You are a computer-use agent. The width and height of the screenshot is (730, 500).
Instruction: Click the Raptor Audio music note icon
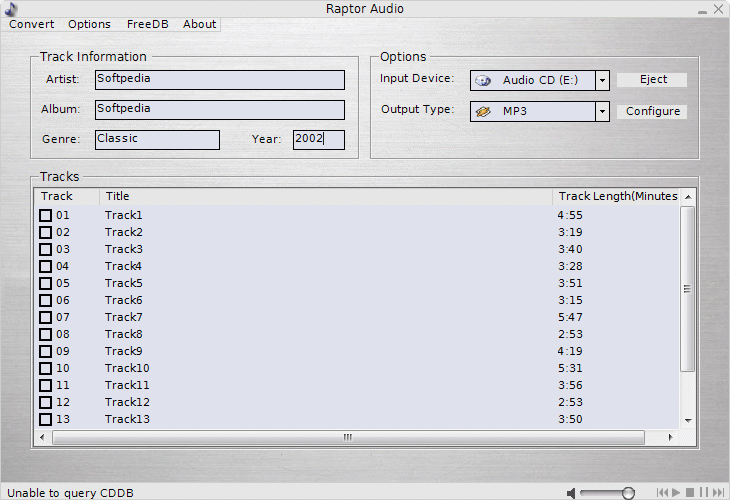[10, 8]
